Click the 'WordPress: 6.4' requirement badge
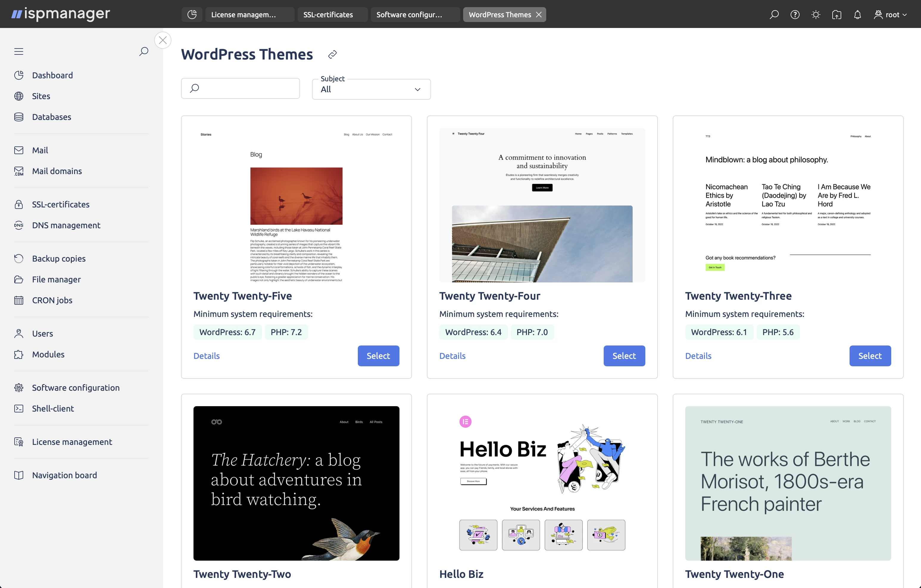 point(474,332)
